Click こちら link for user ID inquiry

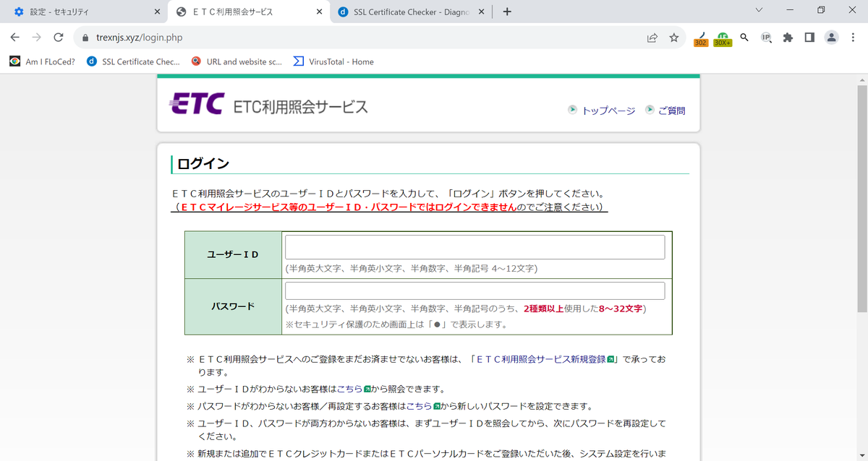[x=349, y=389]
